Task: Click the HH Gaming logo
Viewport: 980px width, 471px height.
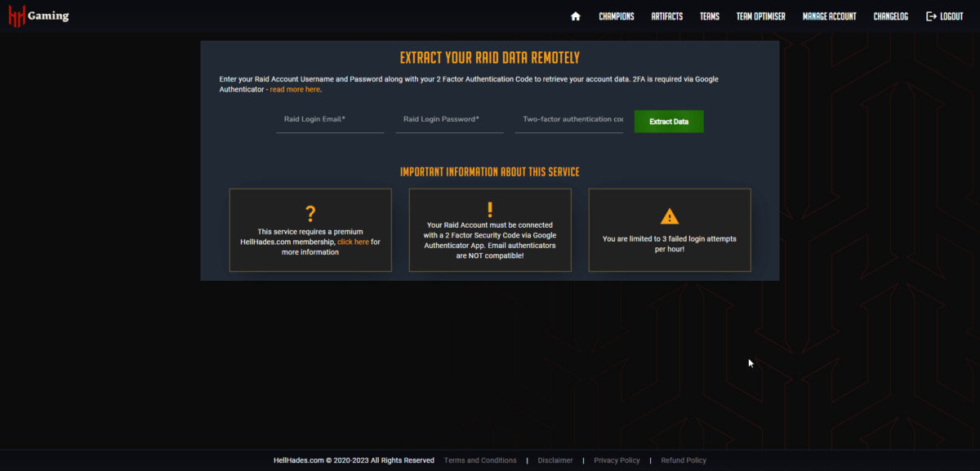Action: point(38,16)
